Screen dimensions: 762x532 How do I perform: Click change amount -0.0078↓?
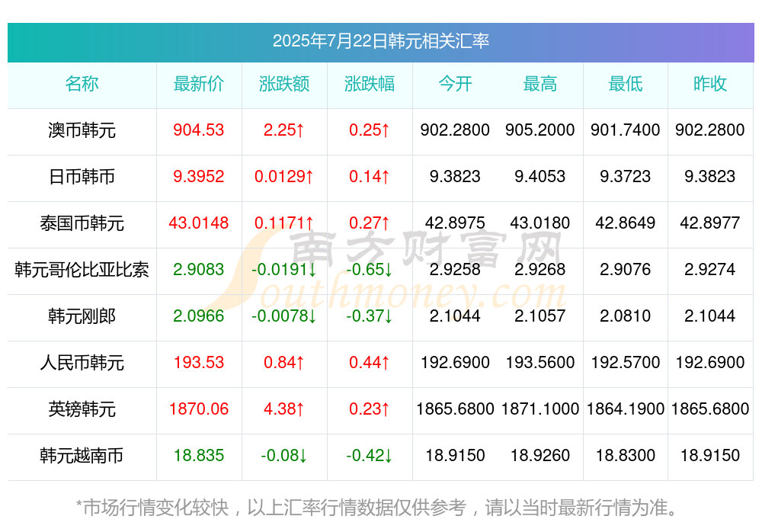point(283,316)
